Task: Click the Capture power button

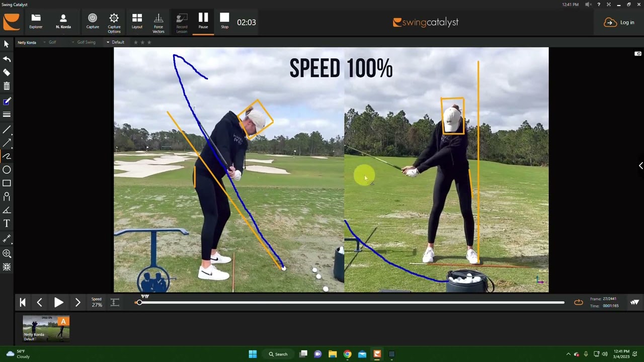Action: [93, 22]
